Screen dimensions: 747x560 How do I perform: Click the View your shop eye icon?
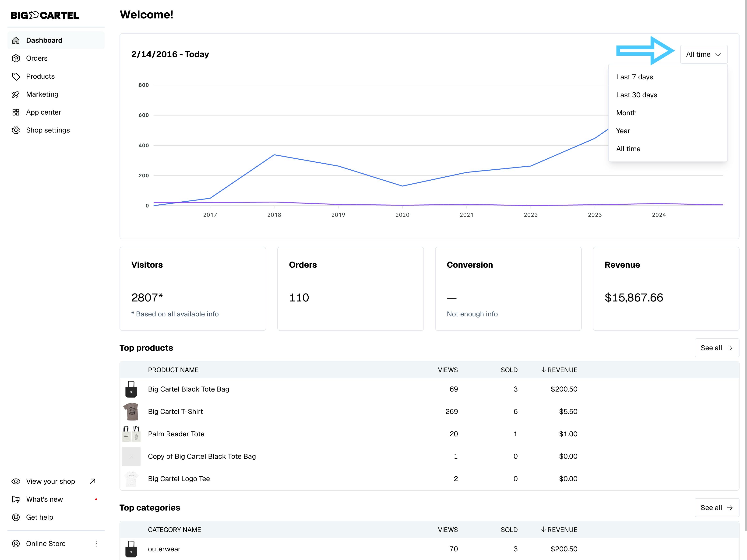click(x=16, y=481)
